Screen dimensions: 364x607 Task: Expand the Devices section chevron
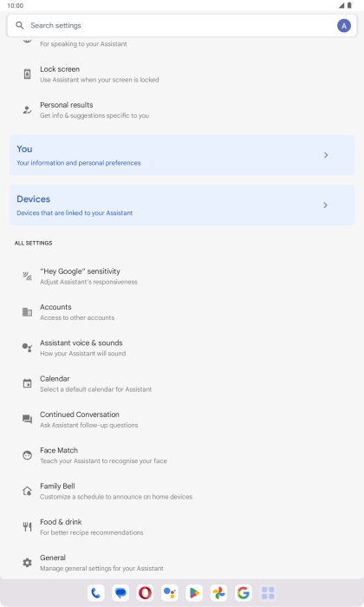(x=325, y=206)
